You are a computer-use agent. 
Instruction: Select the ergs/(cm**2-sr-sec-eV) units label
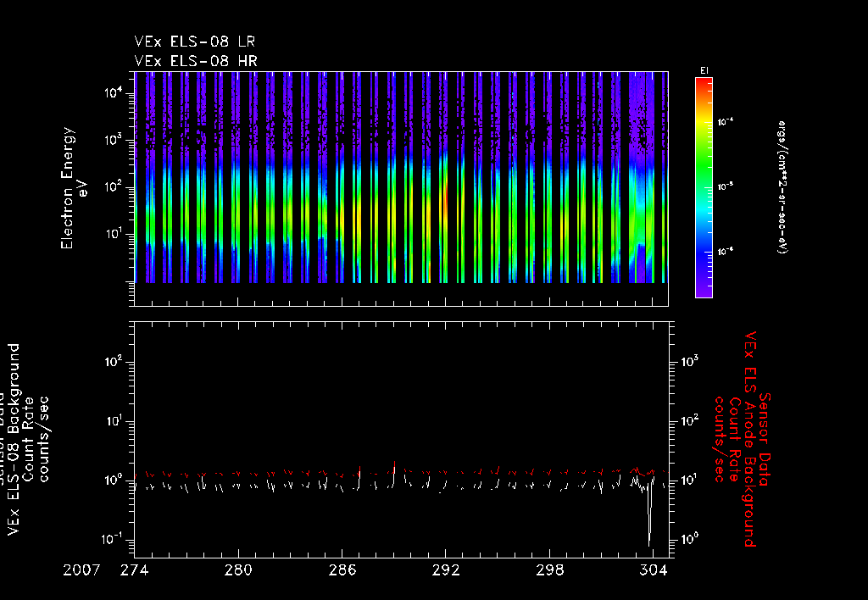pyautogui.click(x=782, y=187)
